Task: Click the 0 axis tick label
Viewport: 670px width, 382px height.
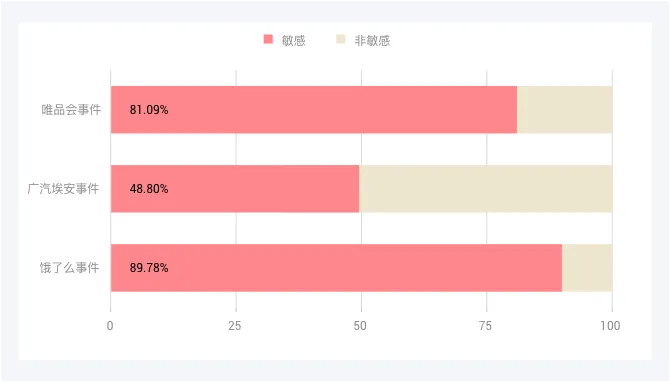Action: pyautogui.click(x=110, y=326)
